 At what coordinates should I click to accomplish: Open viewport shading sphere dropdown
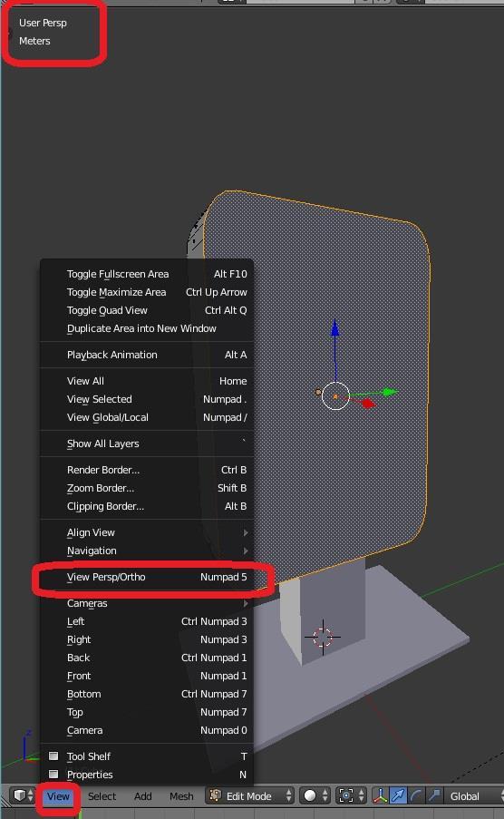tap(315, 795)
